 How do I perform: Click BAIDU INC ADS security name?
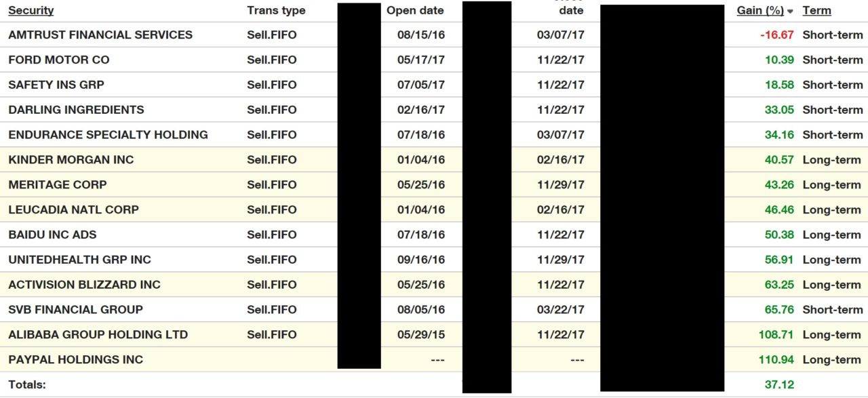pos(52,235)
